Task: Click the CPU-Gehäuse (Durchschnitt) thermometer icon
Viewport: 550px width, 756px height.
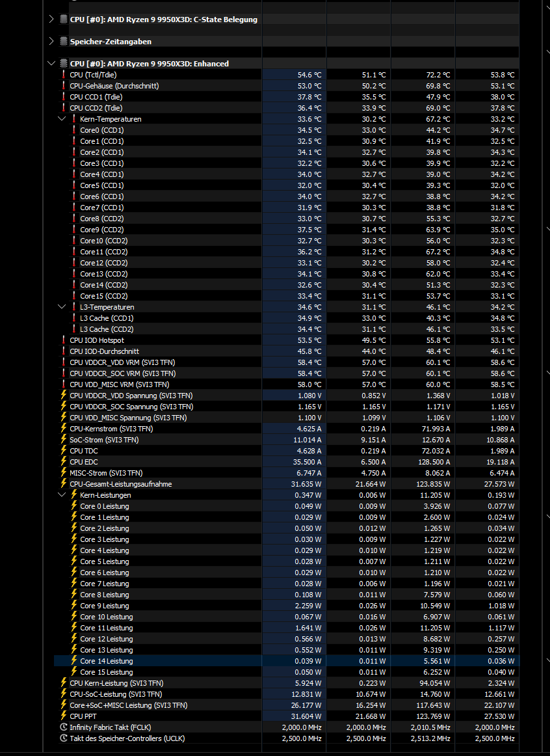Action: pos(63,85)
